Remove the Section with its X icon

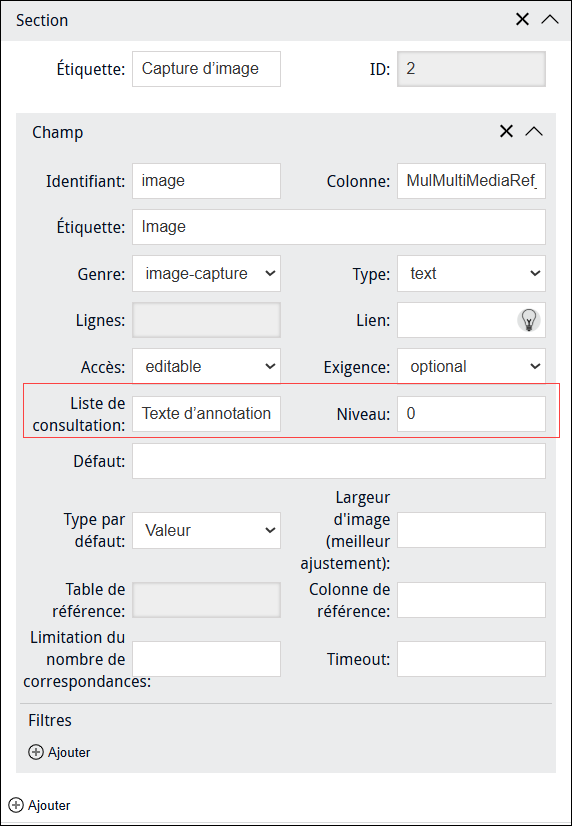click(x=522, y=20)
